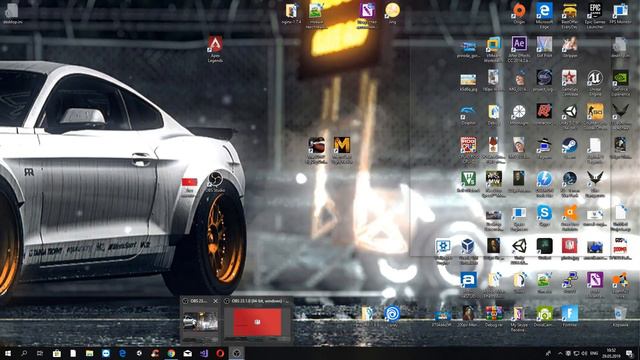This screenshot has width=640, height=360.
Task: Open the Windows Start menu
Action: [8, 353]
